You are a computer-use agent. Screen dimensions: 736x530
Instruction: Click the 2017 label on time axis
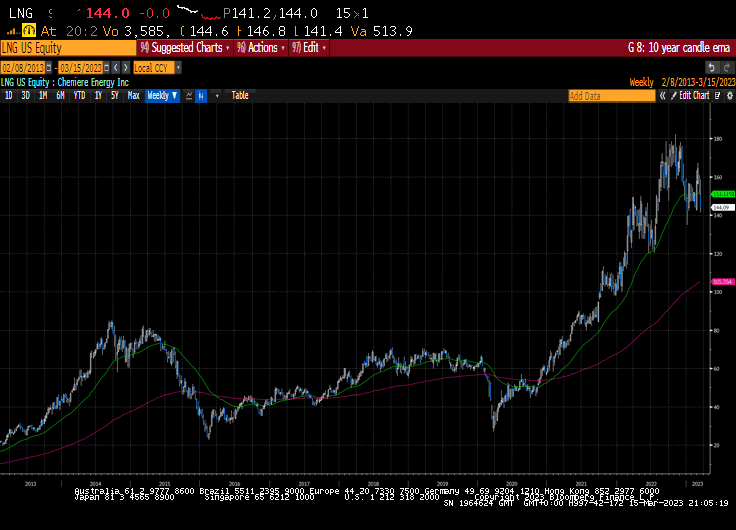click(x=304, y=484)
